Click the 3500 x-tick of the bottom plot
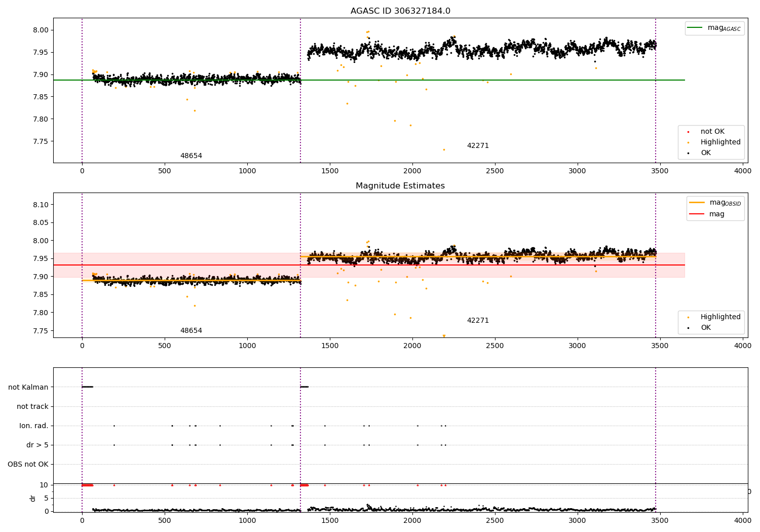760x532 pixels. coord(660,520)
